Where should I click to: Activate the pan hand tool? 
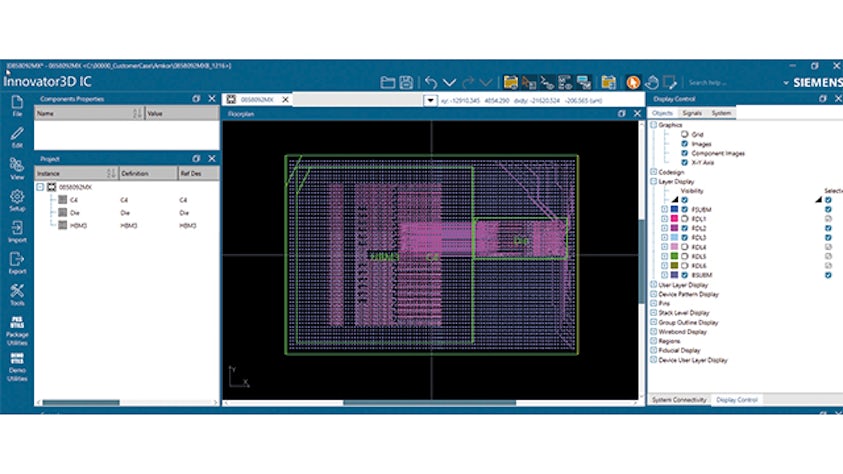(x=653, y=82)
